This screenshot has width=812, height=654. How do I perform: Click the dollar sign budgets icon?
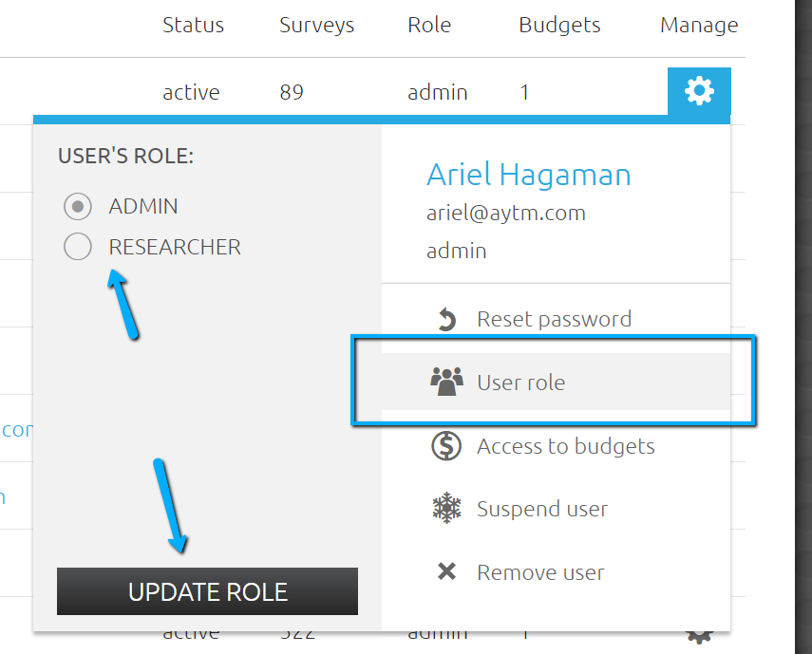pyautogui.click(x=446, y=446)
